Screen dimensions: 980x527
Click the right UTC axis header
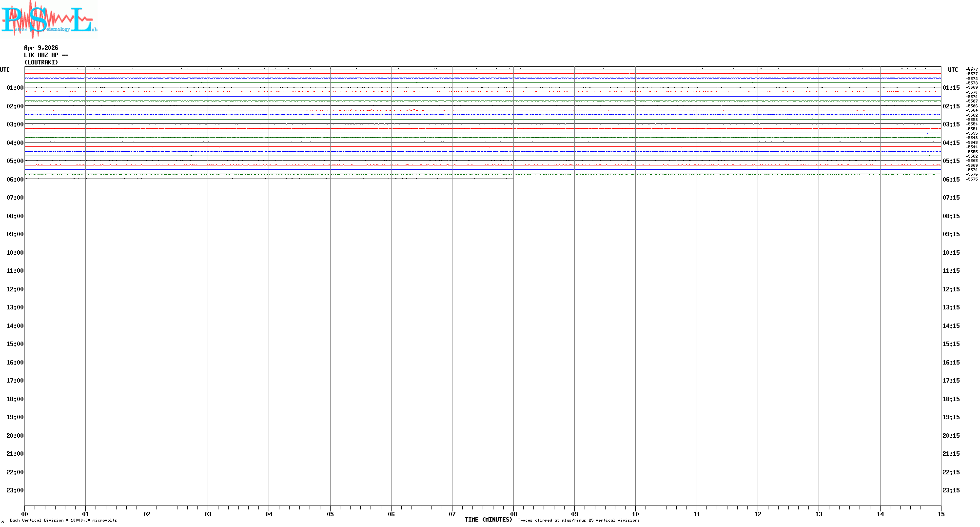pyautogui.click(x=953, y=70)
